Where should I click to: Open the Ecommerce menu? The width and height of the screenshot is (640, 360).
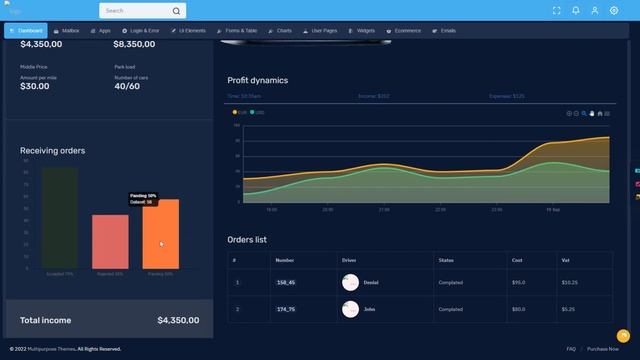click(x=404, y=31)
